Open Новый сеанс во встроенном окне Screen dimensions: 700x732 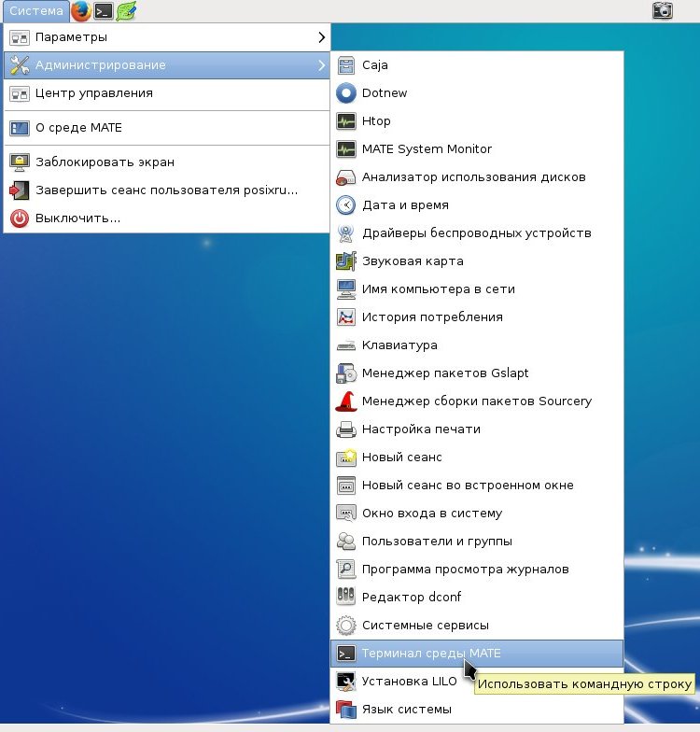coord(476,486)
